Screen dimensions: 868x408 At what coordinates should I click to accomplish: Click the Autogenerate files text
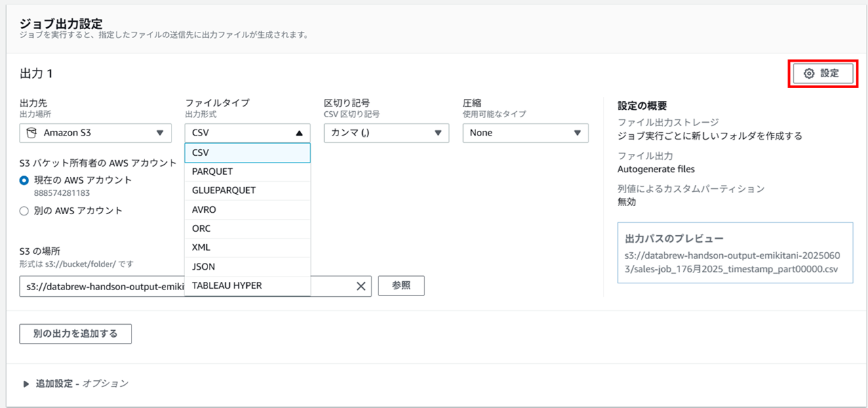tap(656, 169)
